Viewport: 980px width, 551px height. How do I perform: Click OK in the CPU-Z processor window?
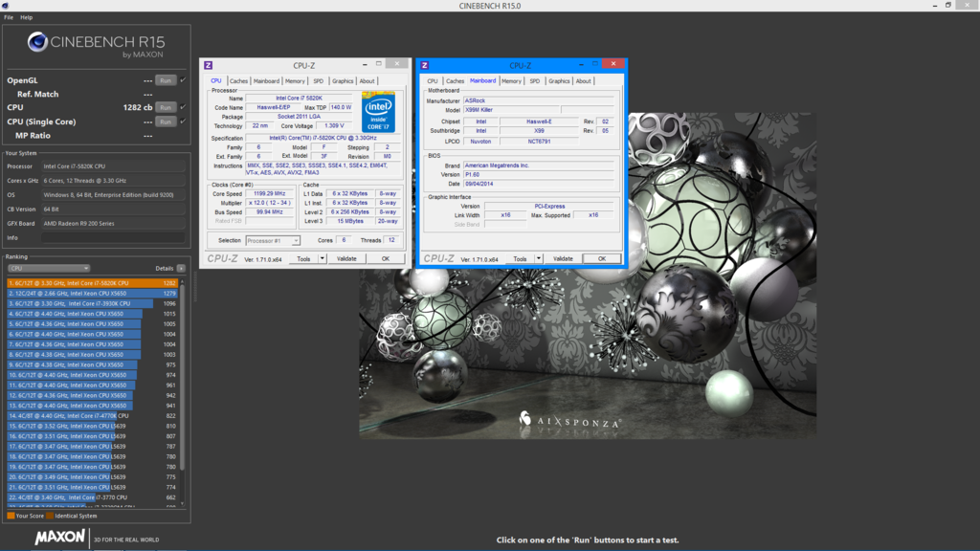click(386, 258)
